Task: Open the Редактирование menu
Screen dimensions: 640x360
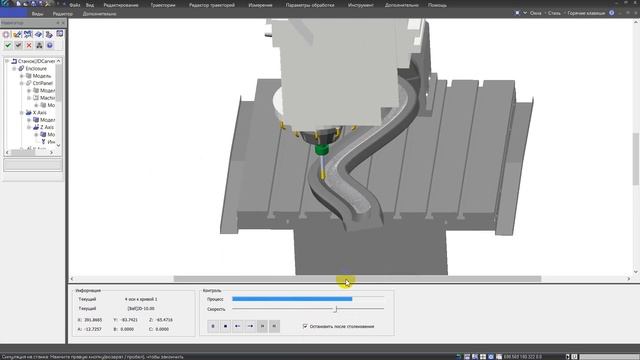Action: point(121,5)
